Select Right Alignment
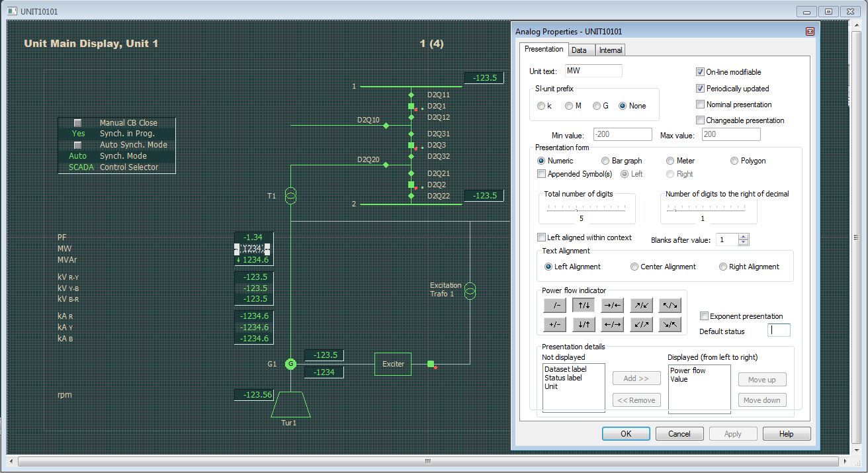 723,267
